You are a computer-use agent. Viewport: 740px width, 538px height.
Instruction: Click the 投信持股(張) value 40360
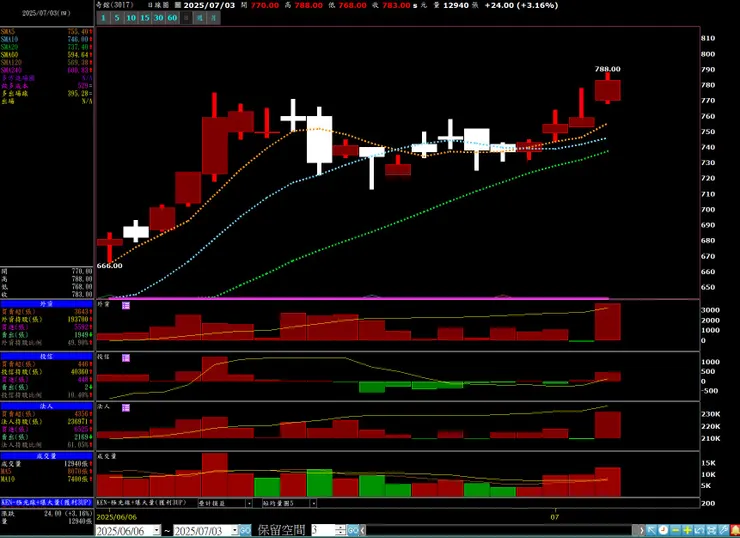79,372
